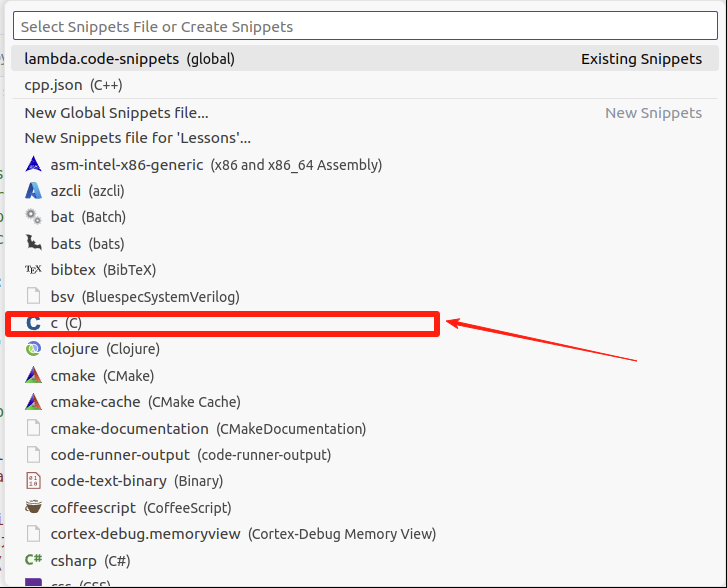
Task: Select azcli language entry
Action: (x=365, y=191)
